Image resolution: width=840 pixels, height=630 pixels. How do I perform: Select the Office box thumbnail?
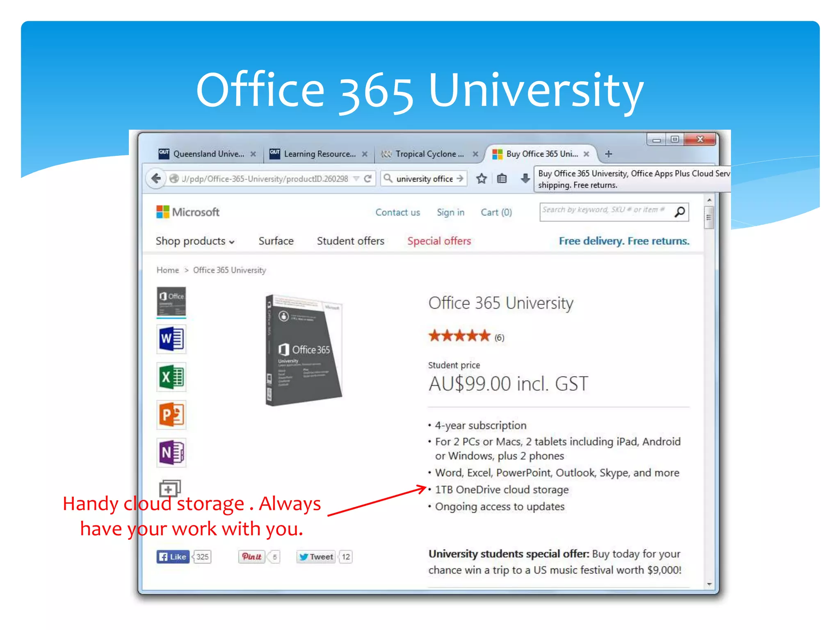(x=171, y=302)
